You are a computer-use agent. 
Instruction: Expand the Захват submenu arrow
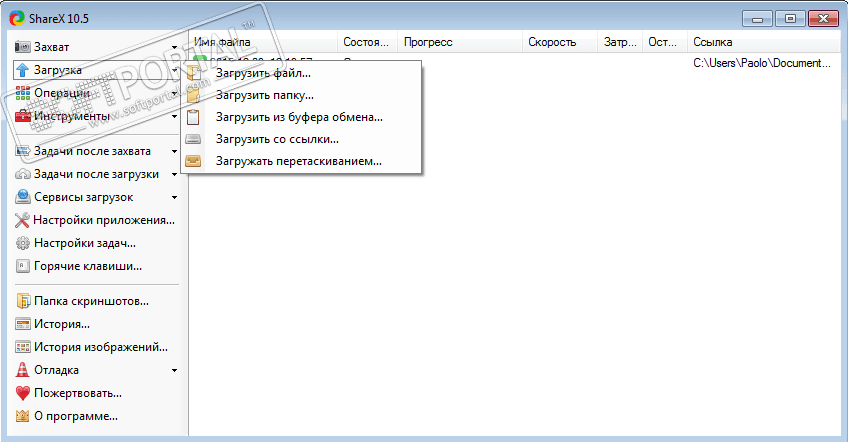pyautogui.click(x=174, y=48)
